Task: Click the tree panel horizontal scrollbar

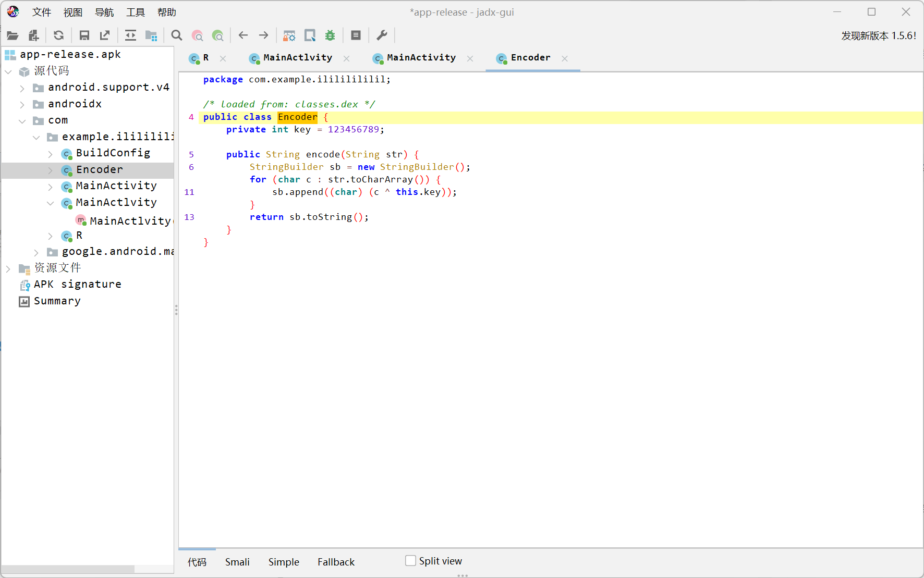Action: coord(68,569)
